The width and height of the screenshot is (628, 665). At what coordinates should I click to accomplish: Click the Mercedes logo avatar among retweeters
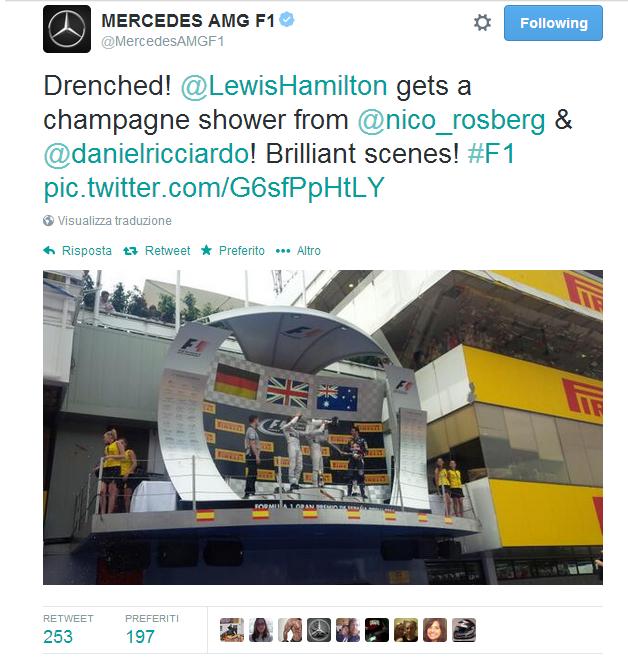coord(318,630)
